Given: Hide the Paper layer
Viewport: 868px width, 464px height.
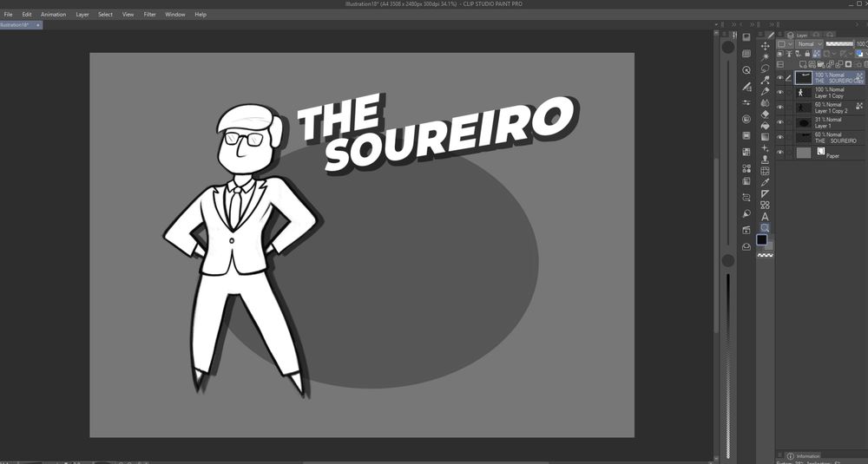Looking at the screenshot, I should click(x=780, y=152).
